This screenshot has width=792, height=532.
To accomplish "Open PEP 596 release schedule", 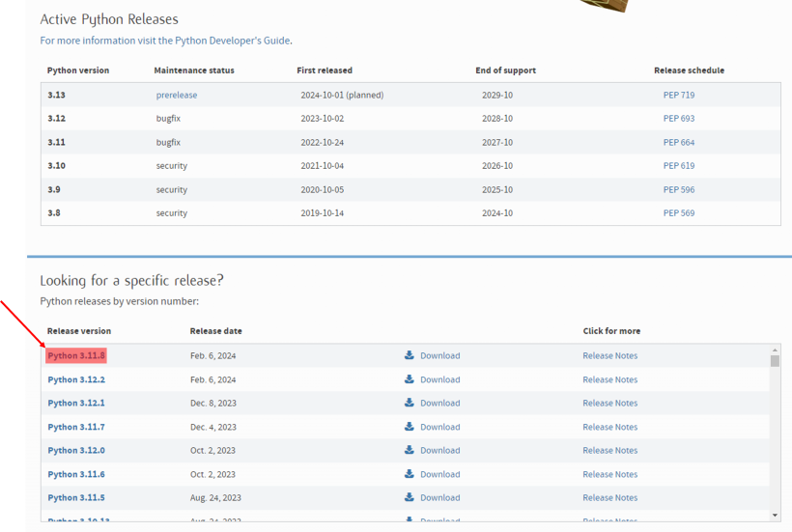I will [x=679, y=190].
